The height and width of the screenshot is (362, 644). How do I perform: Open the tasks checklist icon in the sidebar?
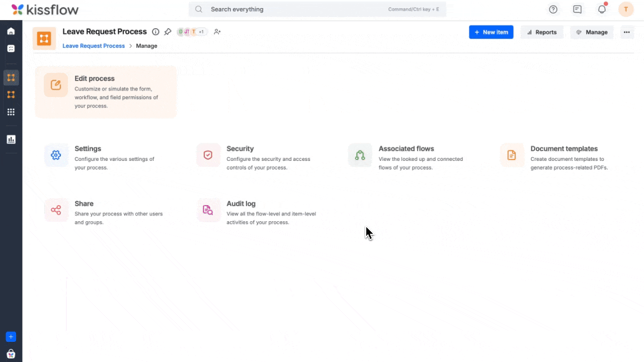[x=11, y=49]
